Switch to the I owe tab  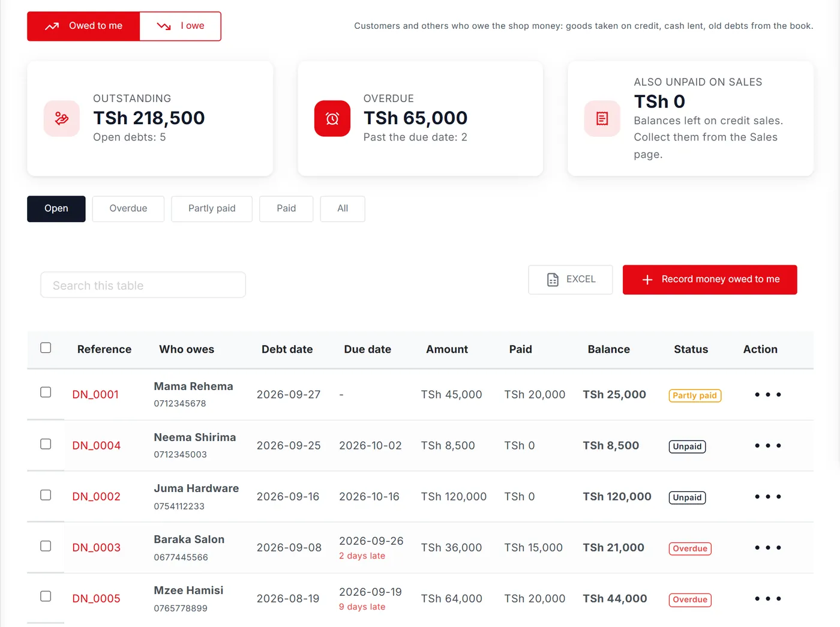181,26
